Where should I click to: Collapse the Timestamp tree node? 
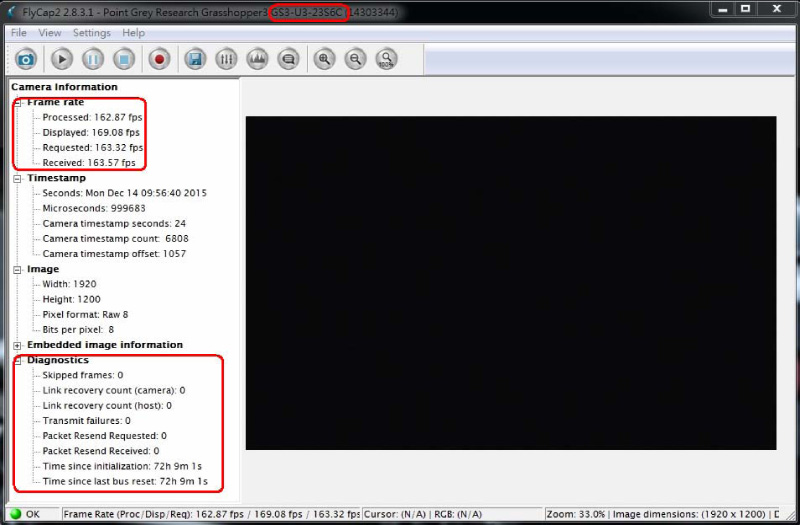pos(18,179)
